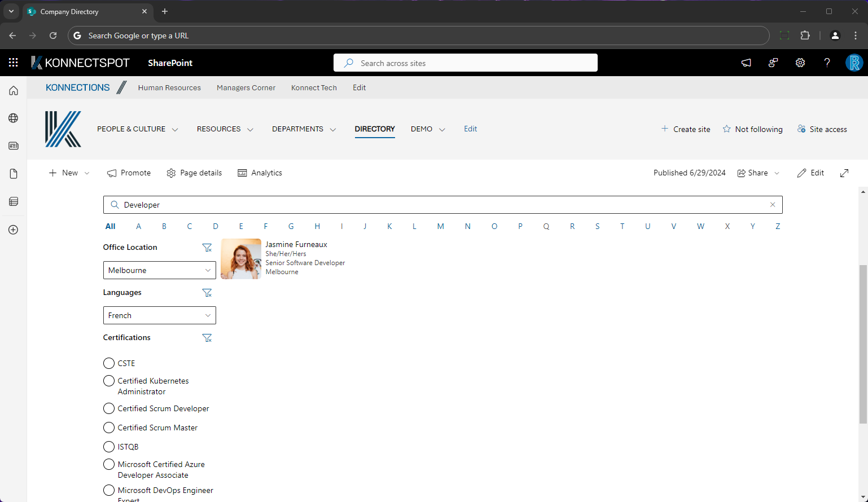Clear the Languages filter
Viewport: 868px width, 502px height.
[x=207, y=293]
